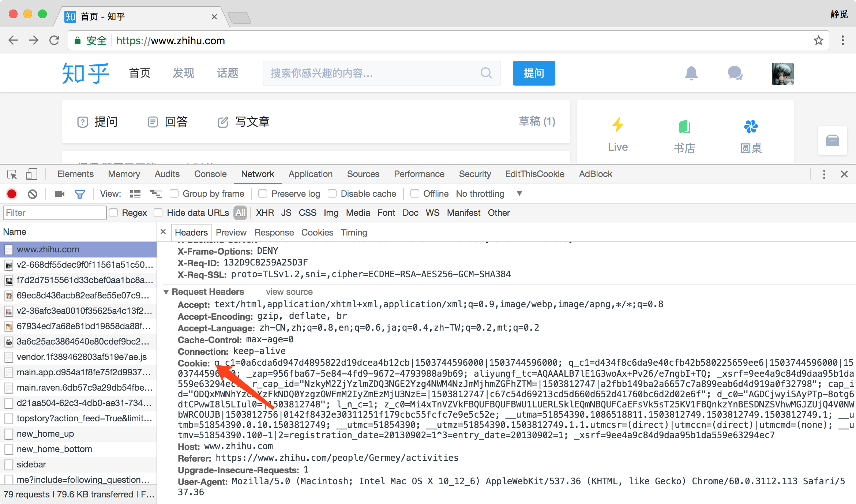Click the Zhihu logo
This screenshot has height=504, width=856.
(86, 73)
